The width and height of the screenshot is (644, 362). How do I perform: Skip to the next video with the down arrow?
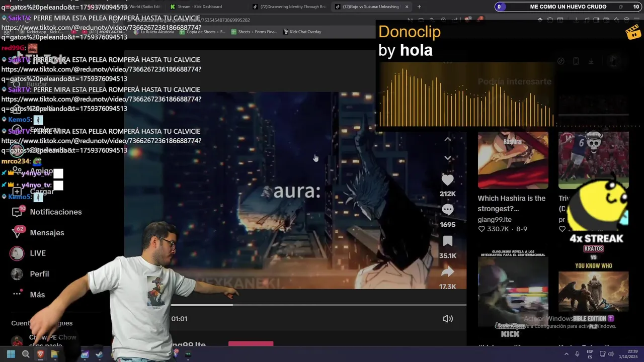click(447, 158)
